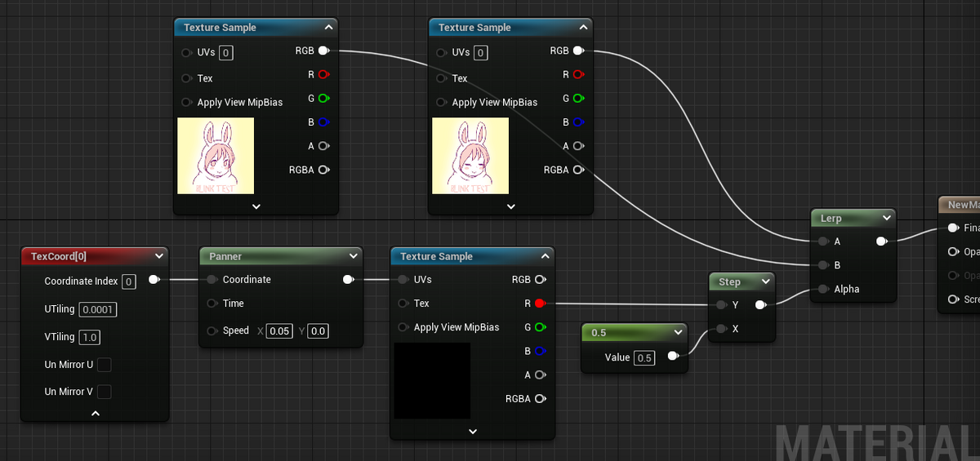Expand bottom chevron of first Texture Sample

point(256,206)
